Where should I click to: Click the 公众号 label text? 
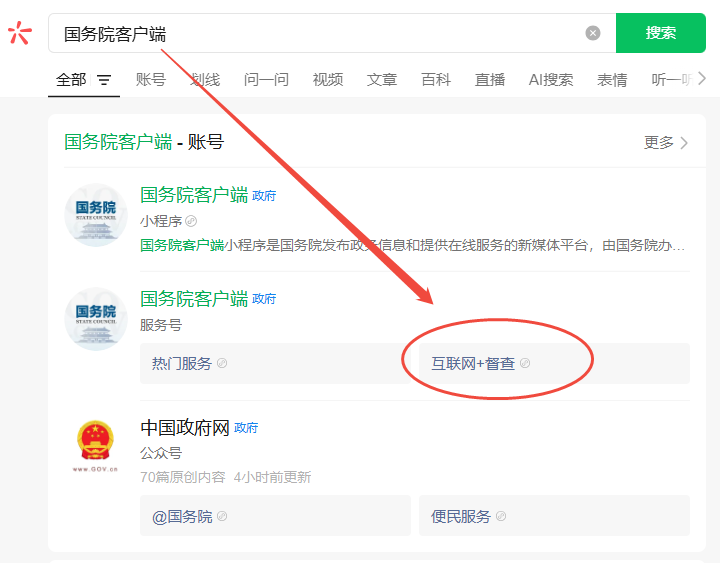(x=161, y=453)
